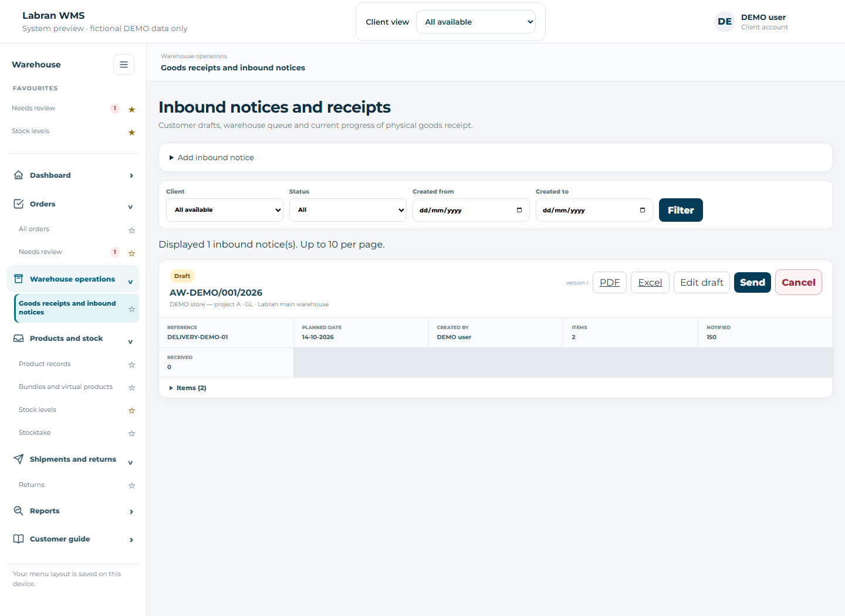
Task: Click the planned date 14-10-2026
Action: click(x=318, y=337)
